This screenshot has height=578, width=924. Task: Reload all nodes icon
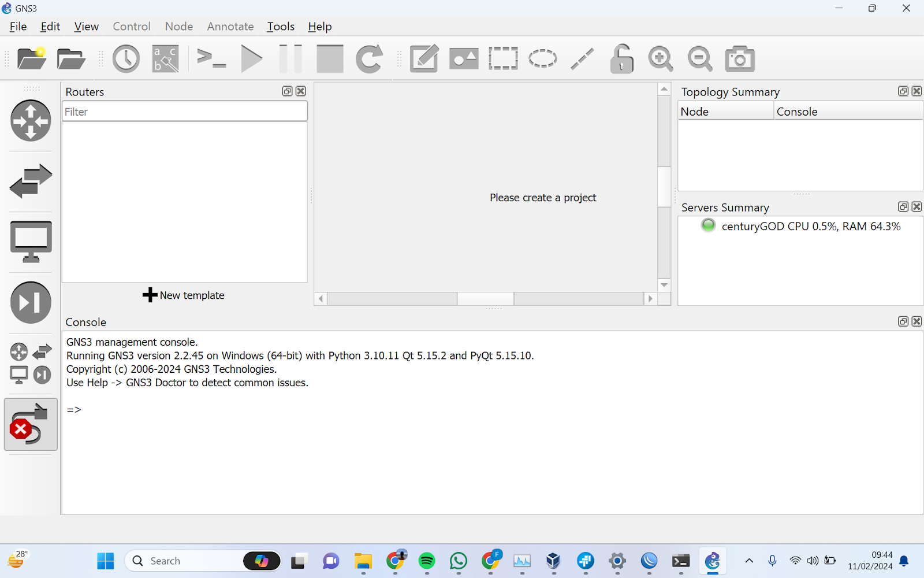[x=369, y=58]
